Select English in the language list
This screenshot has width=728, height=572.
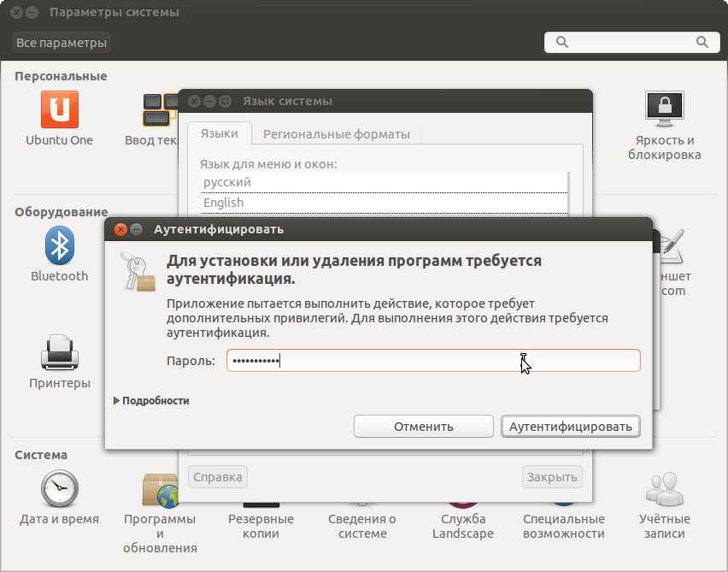coord(224,203)
